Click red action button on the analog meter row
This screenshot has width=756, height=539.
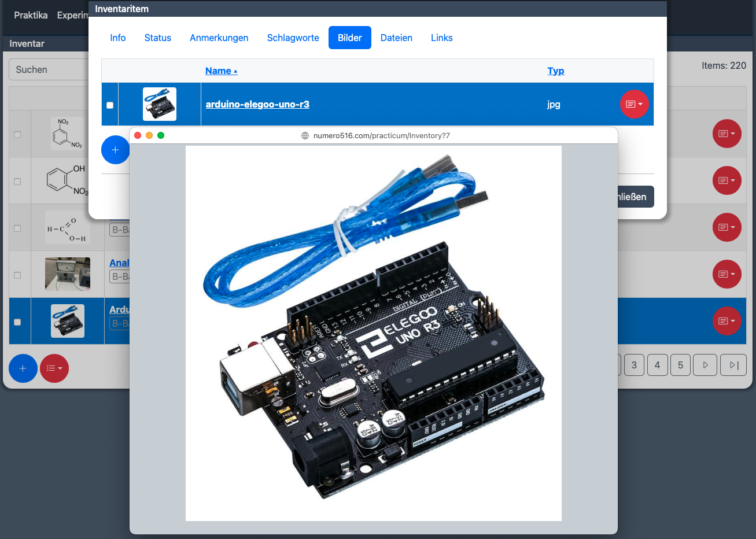(727, 274)
